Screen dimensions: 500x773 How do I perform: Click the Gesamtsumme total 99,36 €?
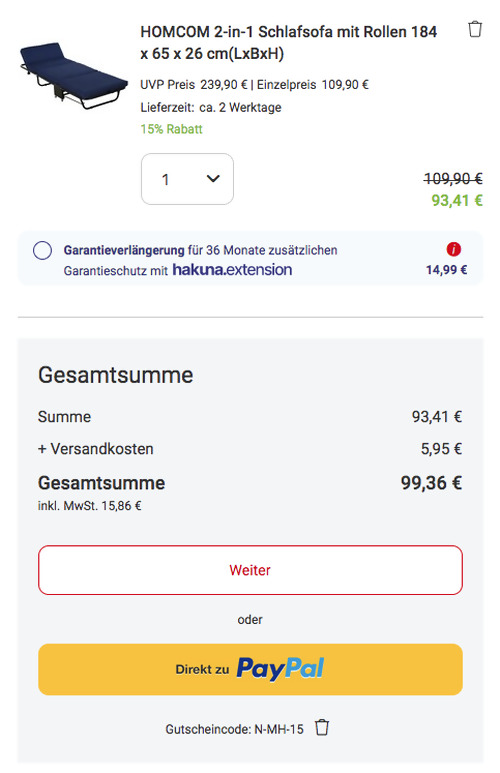coord(431,483)
